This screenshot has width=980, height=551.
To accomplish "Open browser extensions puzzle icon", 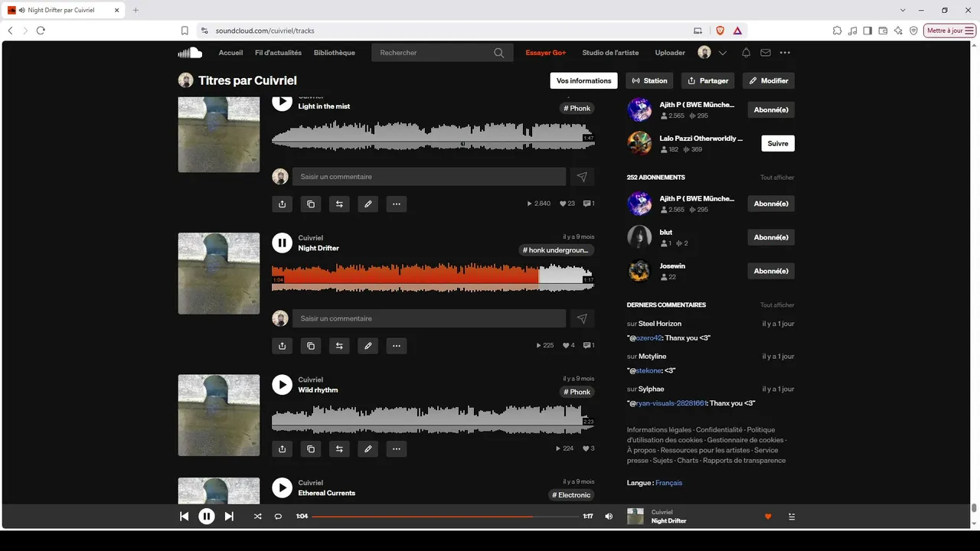I will coord(838,31).
